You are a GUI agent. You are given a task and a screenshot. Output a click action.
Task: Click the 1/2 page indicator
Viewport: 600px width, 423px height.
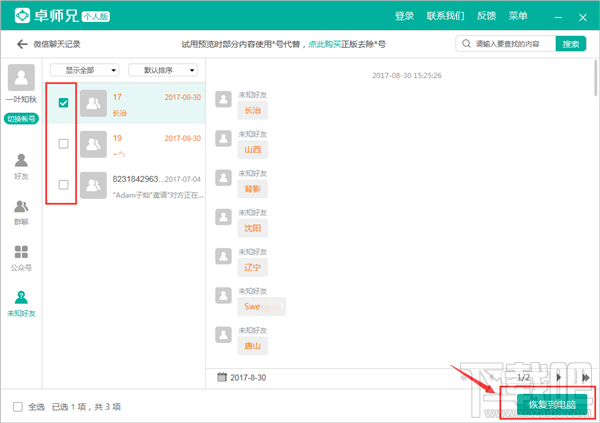click(x=523, y=377)
